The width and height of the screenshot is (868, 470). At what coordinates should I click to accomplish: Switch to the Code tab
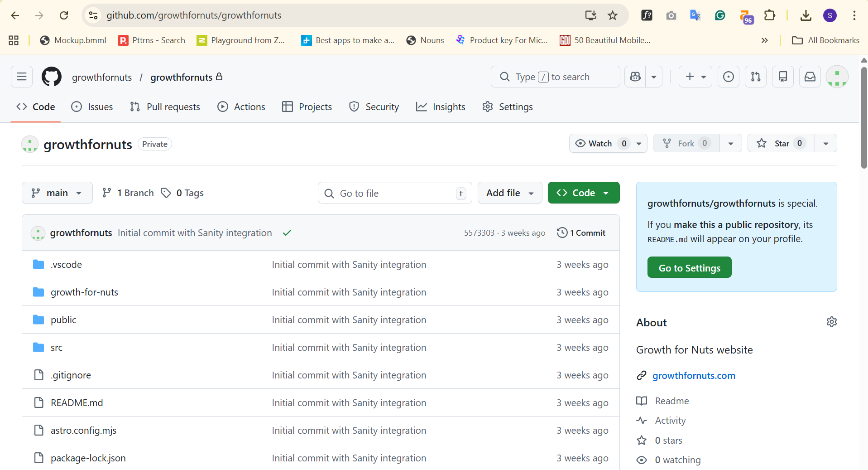36,107
